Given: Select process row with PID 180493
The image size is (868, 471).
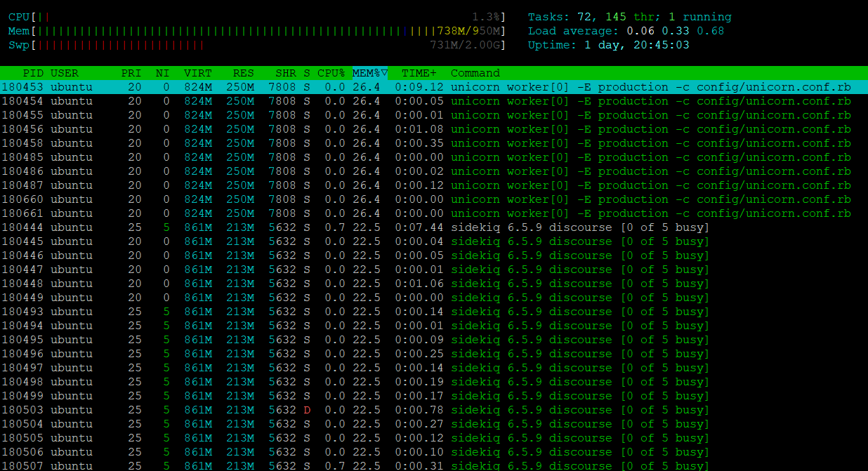Looking at the screenshot, I should click(434, 312).
